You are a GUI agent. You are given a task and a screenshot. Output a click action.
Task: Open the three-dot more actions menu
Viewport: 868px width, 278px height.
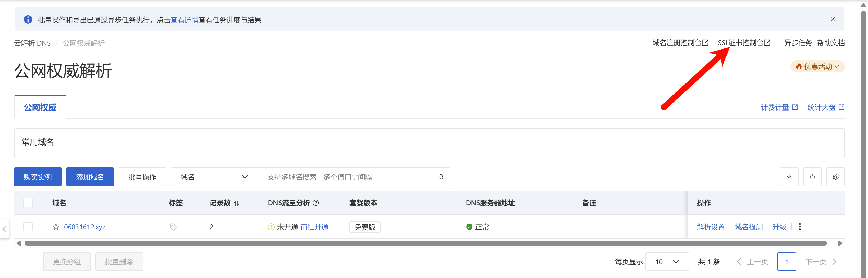click(x=800, y=227)
